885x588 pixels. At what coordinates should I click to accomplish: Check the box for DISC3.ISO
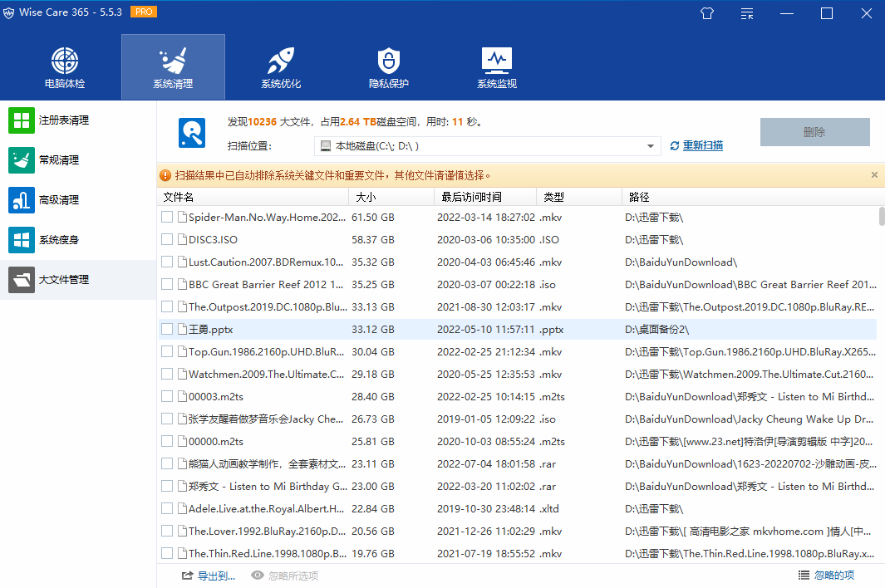click(x=167, y=240)
